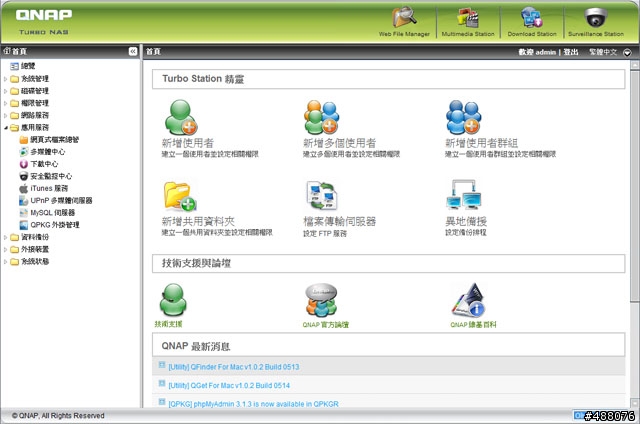Click the 新增使用者 title text
The width and height of the screenshot is (640, 424).
(x=187, y=143)
